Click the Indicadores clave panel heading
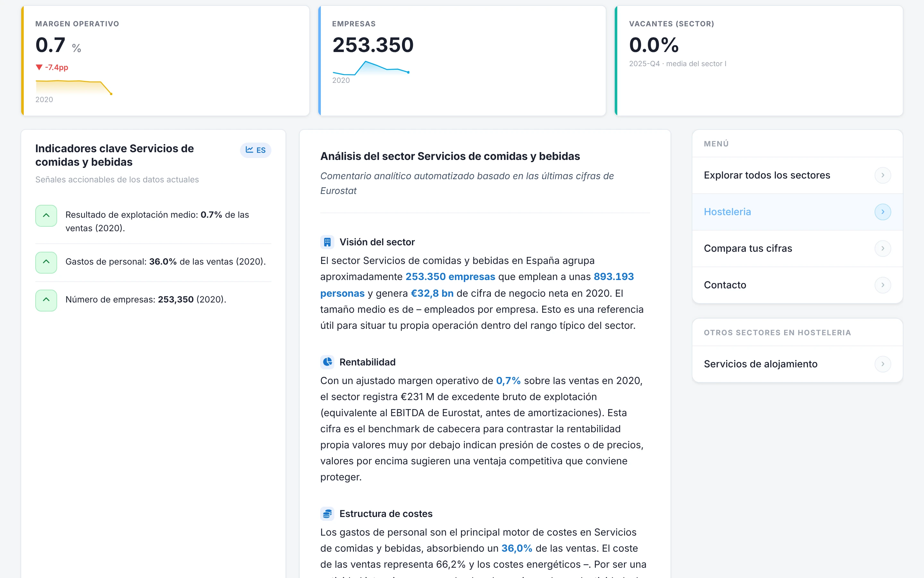 click(115, 155)
